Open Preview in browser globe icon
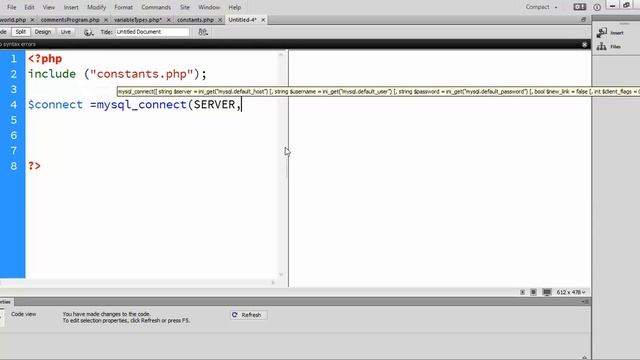Screen dimensions: 640x360 click(88, 32)
